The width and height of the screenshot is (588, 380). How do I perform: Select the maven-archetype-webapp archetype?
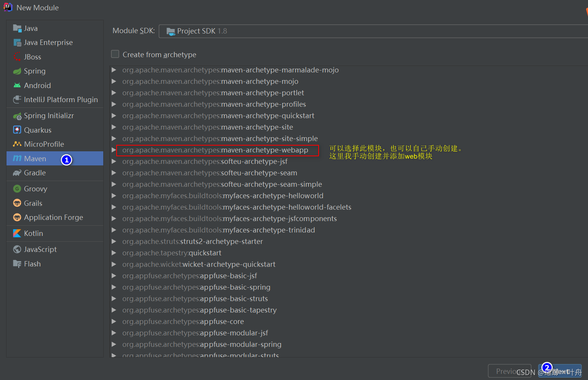click(x=215, y=150)
